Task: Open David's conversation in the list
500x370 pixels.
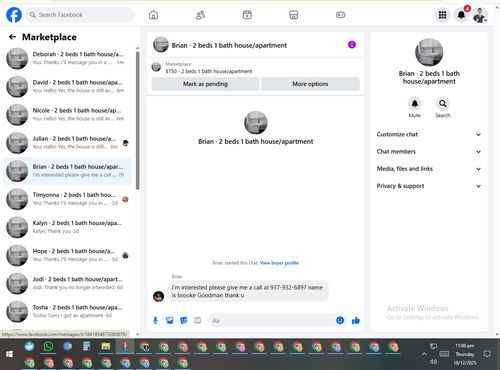Action: (x=67, y=86)
